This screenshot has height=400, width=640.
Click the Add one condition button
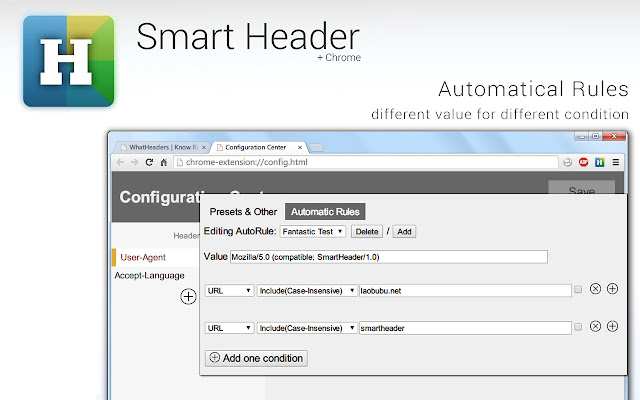click(x=255, y=358)
